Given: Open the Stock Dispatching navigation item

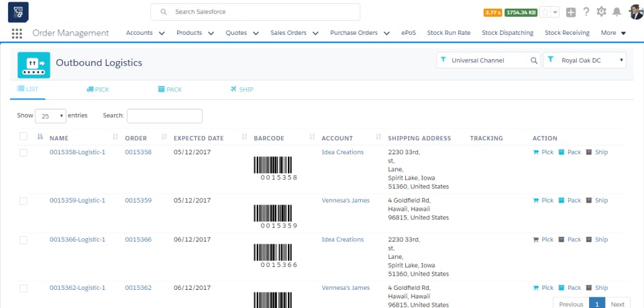Looking at the screenshot, I should pos(508,33).
